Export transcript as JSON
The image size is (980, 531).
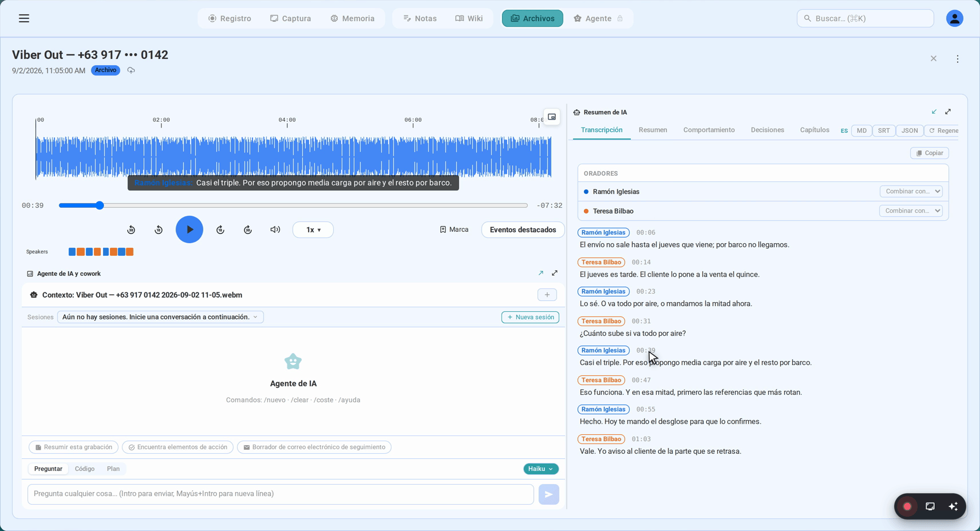coord(910,130)
